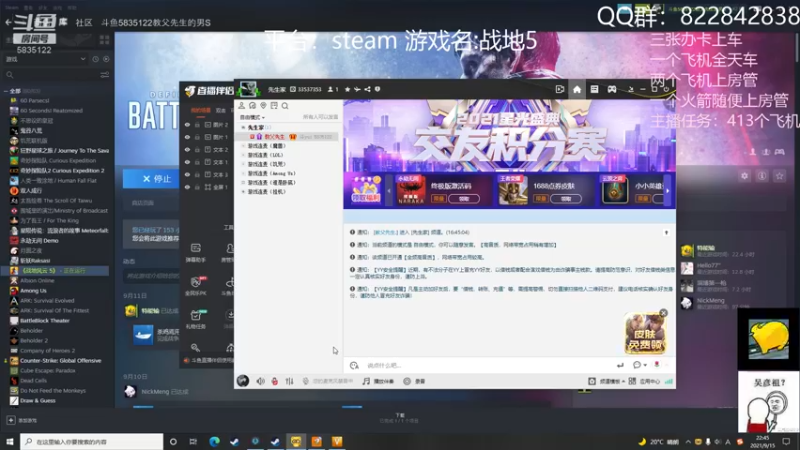This screenshot has height=450, width=800.
Task: Click the list-panel icon in YY top bar
Action: (x=594, y=89)
